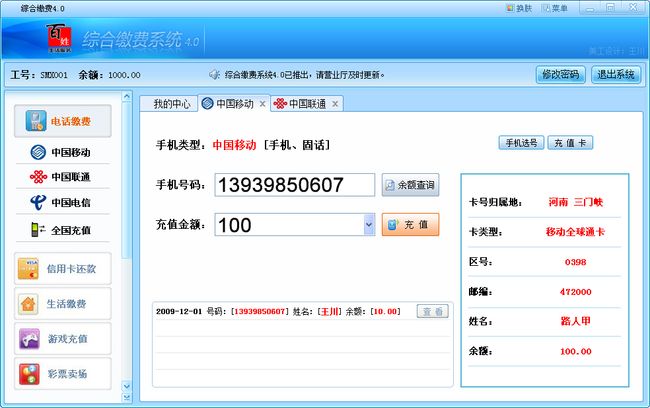The height and width of the screenshot is (408, 650).
Task: Click the announcement text 综合缴费系统4.0已推出
Action: pos(304,75)
